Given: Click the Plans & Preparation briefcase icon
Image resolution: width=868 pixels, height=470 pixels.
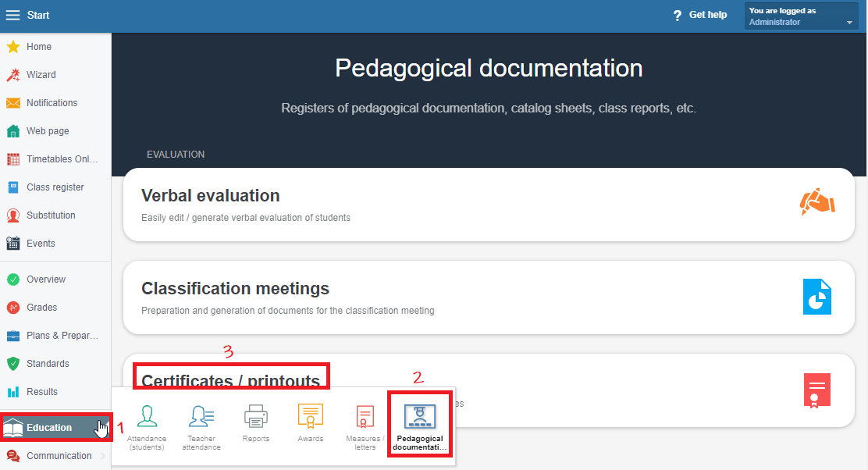Looking at the screenshot, I should tap(13, 336).
